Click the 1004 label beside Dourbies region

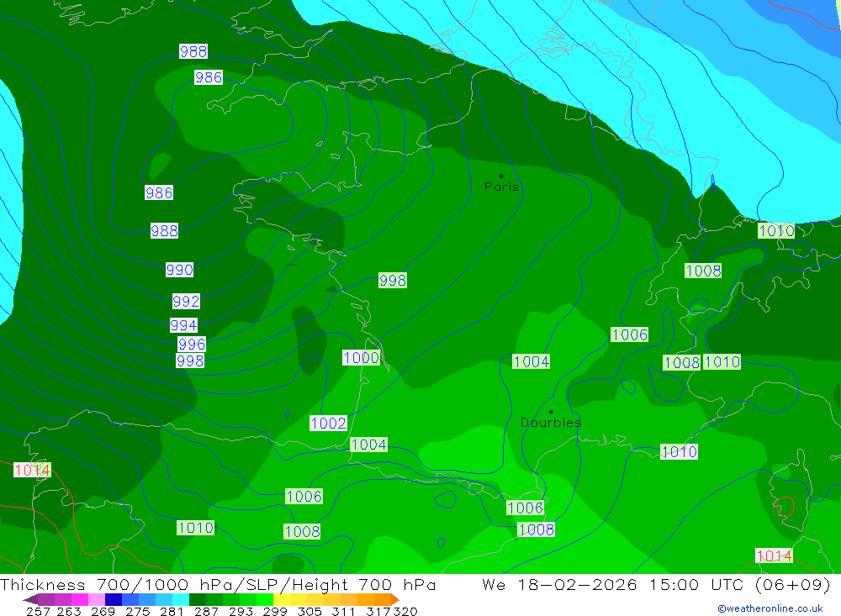point(531,361)
